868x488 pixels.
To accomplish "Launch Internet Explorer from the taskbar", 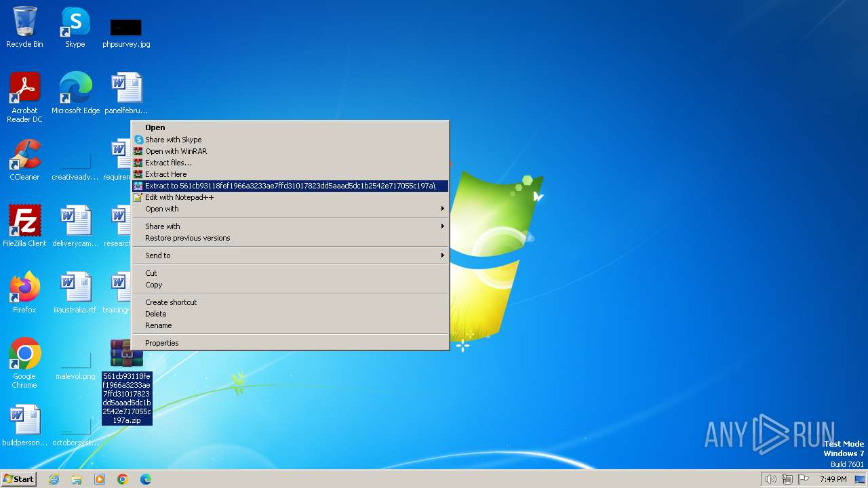I will pos(54,479).
